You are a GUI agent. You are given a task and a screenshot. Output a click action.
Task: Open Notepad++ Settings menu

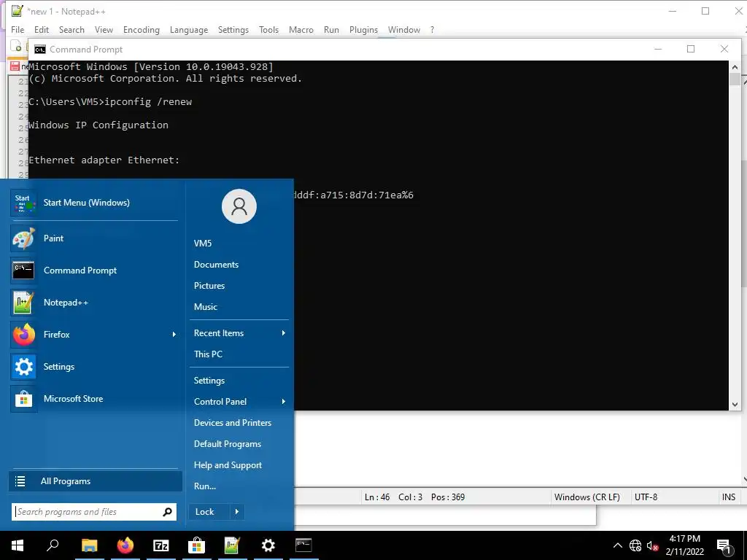(233, 29)
